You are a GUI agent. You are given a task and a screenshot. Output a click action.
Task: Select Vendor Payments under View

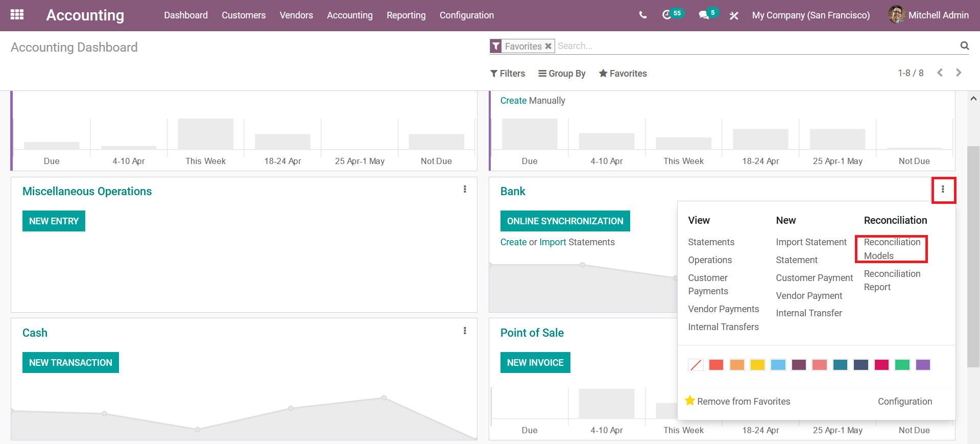click(724, 309)
